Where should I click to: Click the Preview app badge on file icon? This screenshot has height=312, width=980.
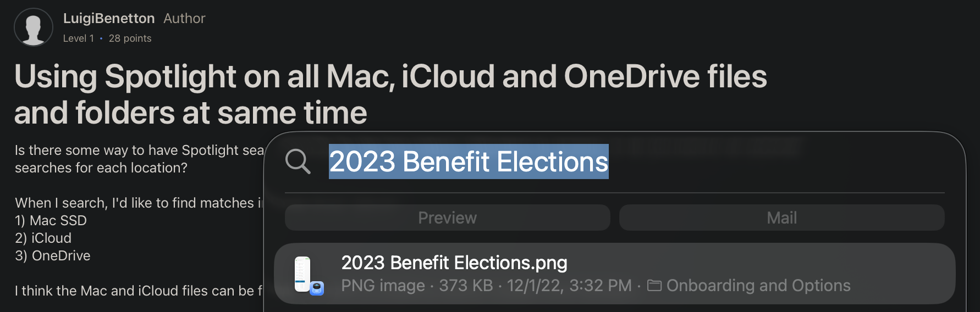tap(317, 288)
